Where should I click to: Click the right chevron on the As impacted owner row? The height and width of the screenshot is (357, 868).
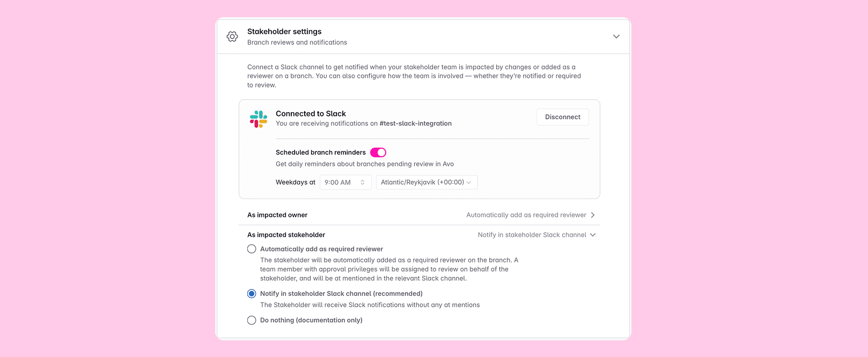[593, 215]
